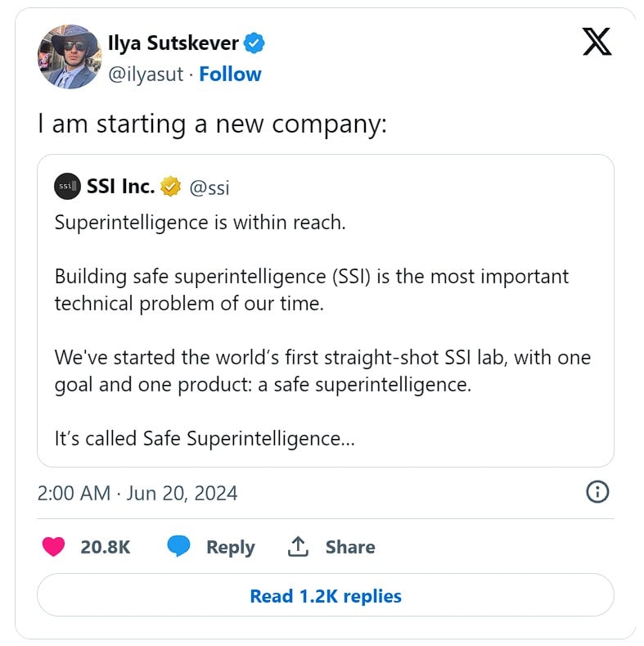Open Read 1.2K replies
The width and height of the screenshot is (644, 646).
pos(326,595)
